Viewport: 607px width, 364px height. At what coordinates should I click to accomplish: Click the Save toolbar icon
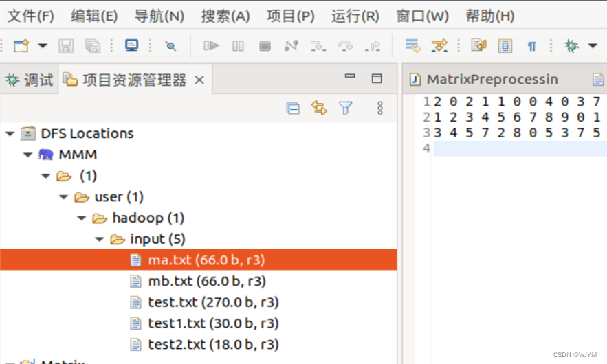point(66,46)
